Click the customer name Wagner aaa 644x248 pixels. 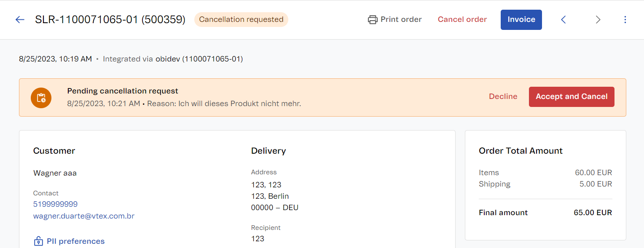click(55, 173)
